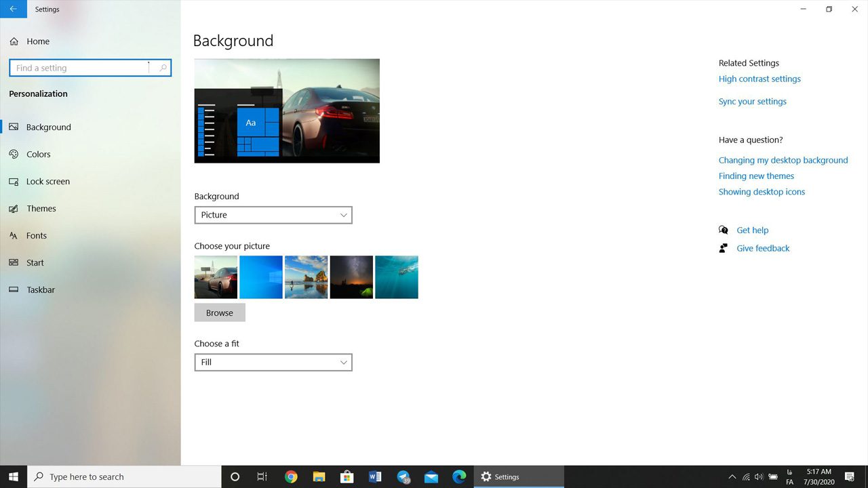Expand the Background type dropdown

(x=273, y=215)
